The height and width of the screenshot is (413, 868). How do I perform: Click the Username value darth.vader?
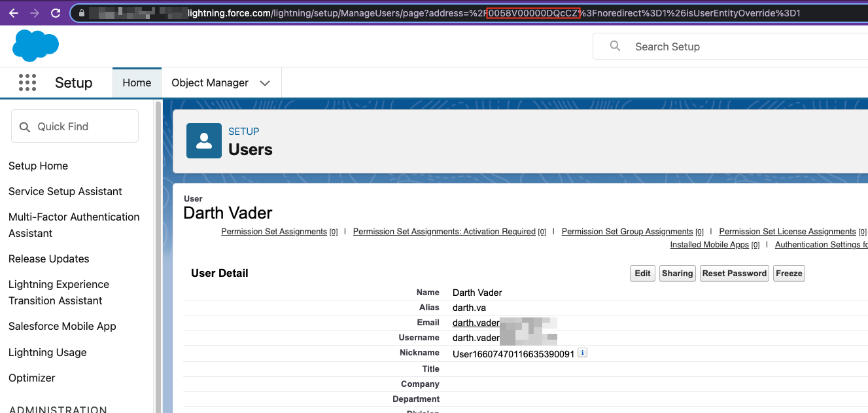tap(476, 338)
